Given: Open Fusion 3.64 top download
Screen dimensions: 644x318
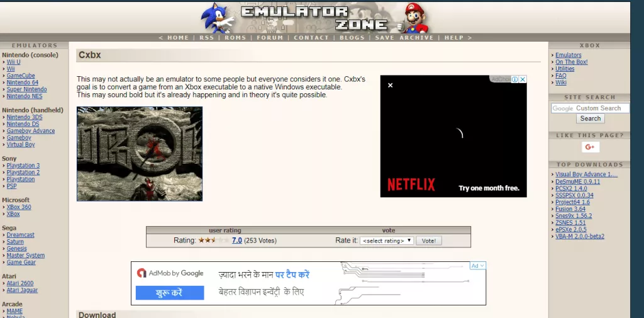Looking at the screenshot, I should (570, 209).
